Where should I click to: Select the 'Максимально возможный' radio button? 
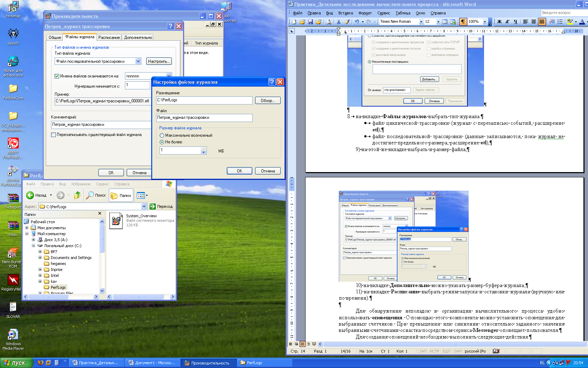coord(162,135)
